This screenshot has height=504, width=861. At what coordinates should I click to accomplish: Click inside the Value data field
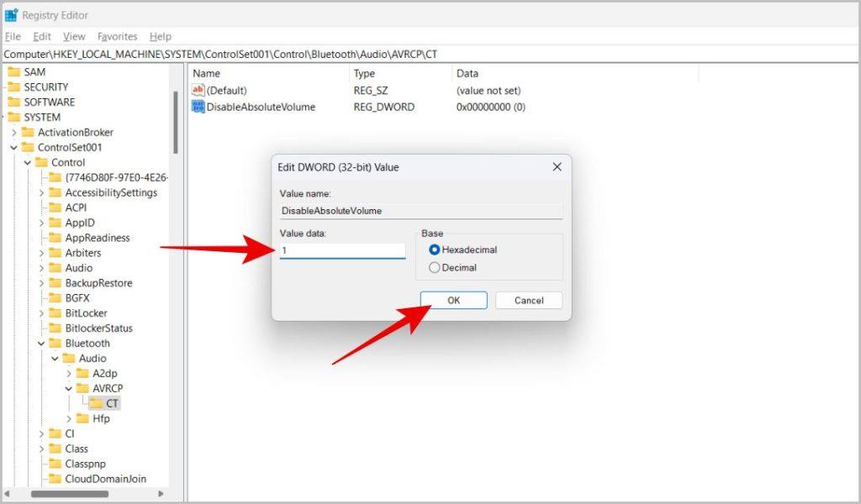click(342, 250)
